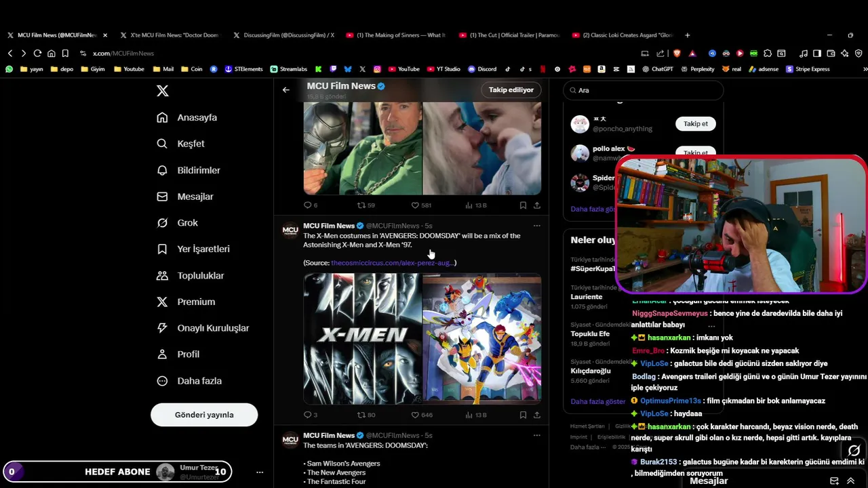Follow @poncho_anything with Takip et
Image resolution: width=868 pixels, height=488 pixels.
click(695, 124)
